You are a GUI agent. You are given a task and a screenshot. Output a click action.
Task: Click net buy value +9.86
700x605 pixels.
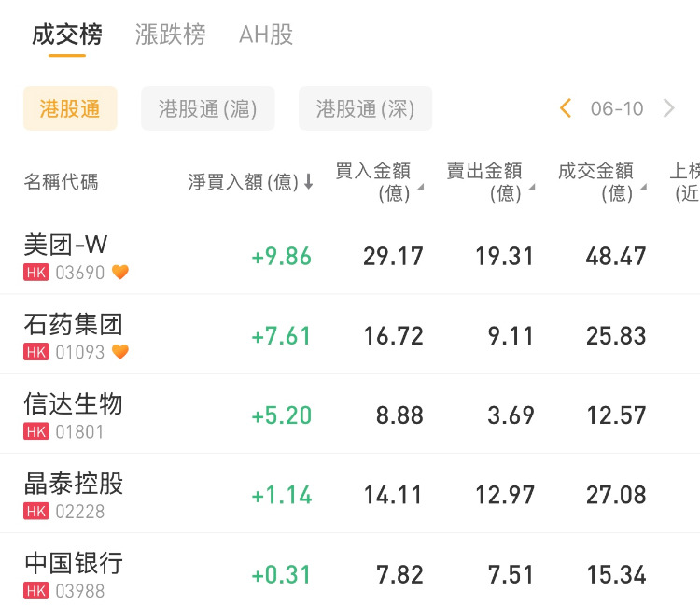(x=281, y=257)
